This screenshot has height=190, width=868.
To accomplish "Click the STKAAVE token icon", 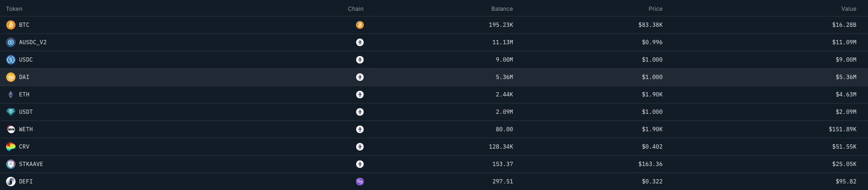I will (x=11, y=164).
